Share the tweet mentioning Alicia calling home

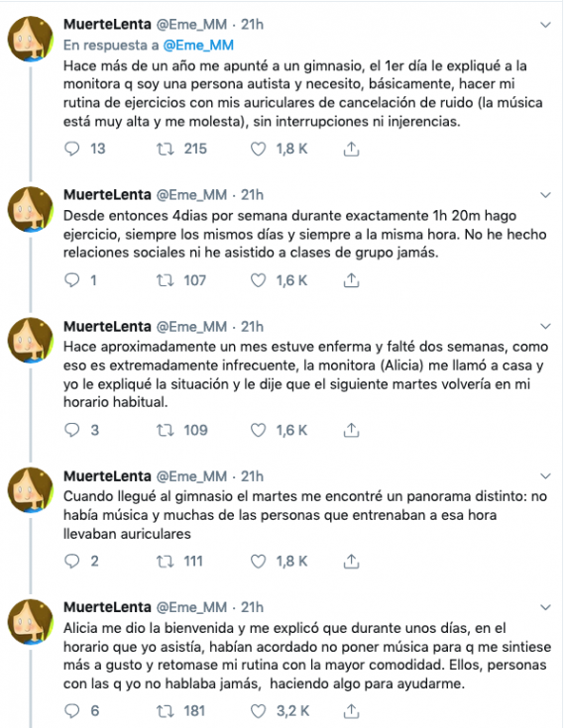click(351, 431)
